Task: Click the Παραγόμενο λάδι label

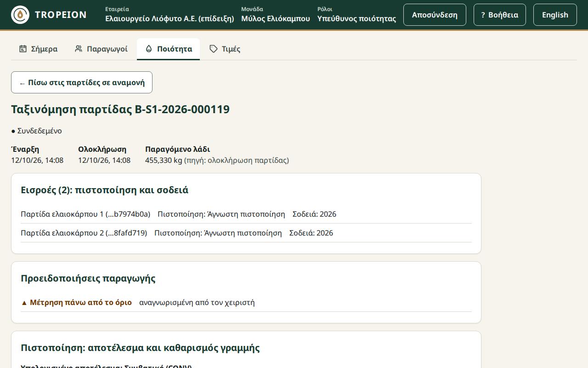Action: coord(177,149)
